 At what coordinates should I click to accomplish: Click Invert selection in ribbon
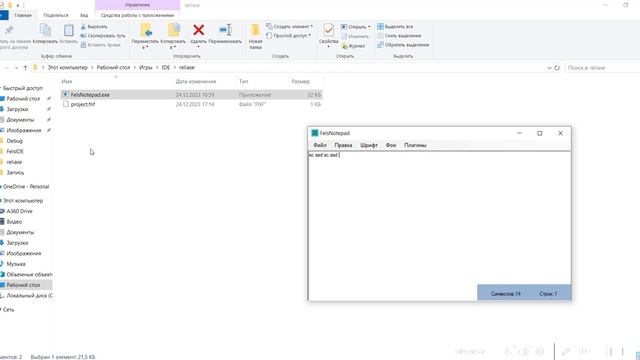pyautogui.click(x=403, y=45)
